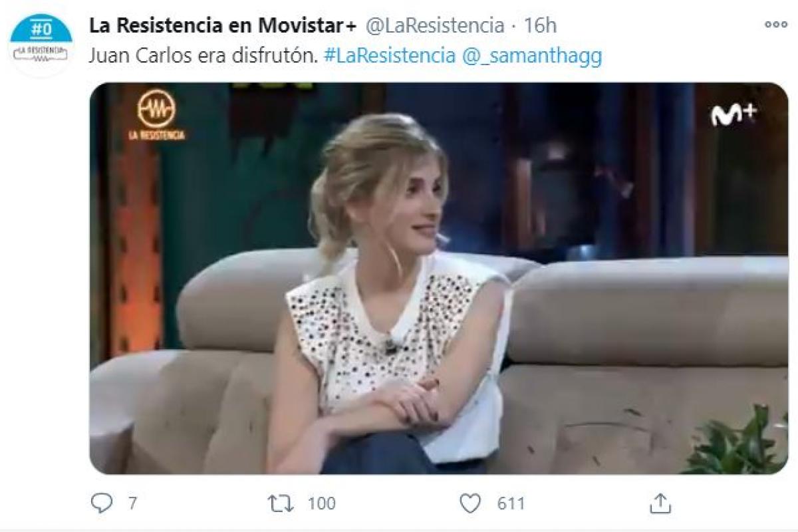
Task: Click the reply count 7
Action: [x=132, y=504]
